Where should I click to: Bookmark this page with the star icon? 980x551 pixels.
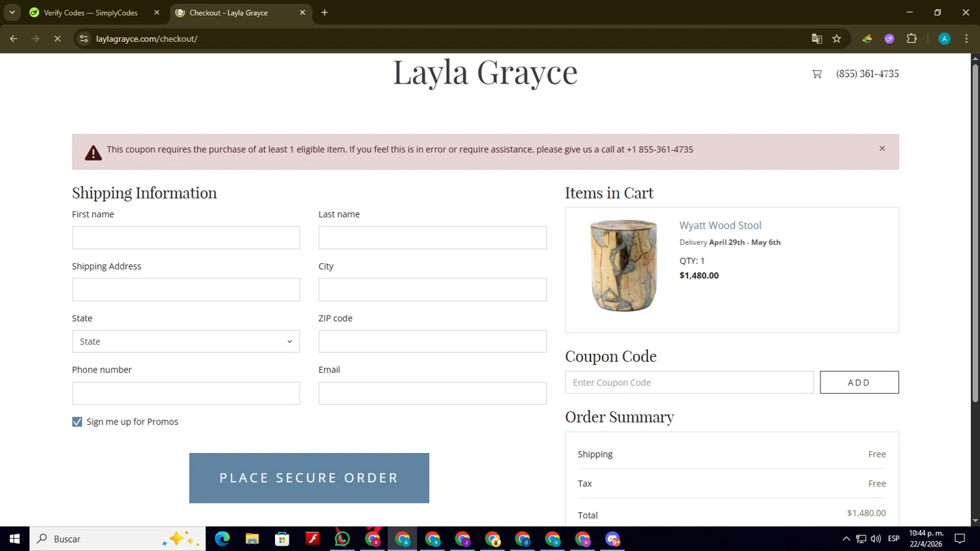[837, 39]
